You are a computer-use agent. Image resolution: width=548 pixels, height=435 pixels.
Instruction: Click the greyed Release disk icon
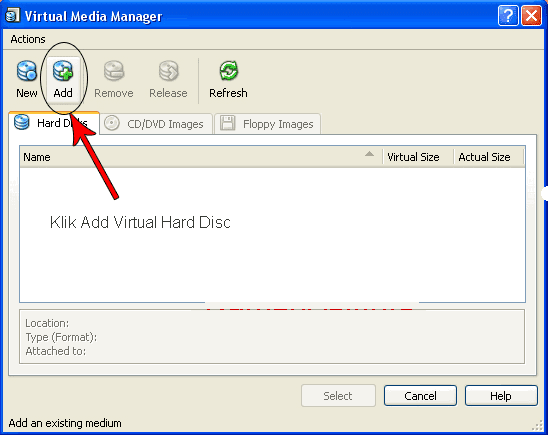tap(168, 71)
